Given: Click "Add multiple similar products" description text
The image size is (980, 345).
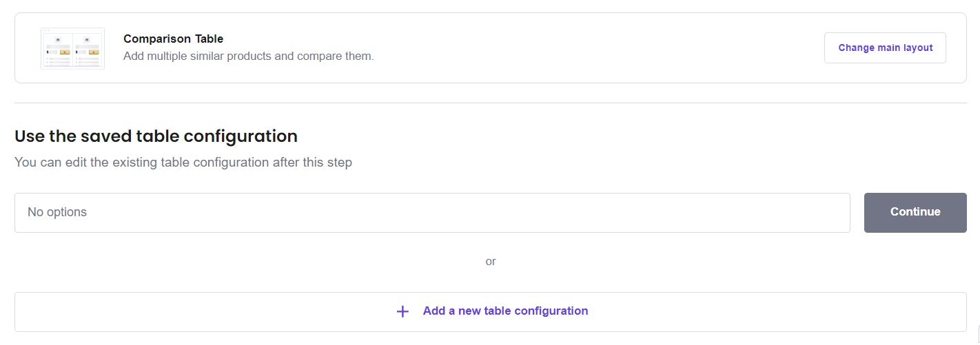Looking at the screenshot, I should pos(248,56).
